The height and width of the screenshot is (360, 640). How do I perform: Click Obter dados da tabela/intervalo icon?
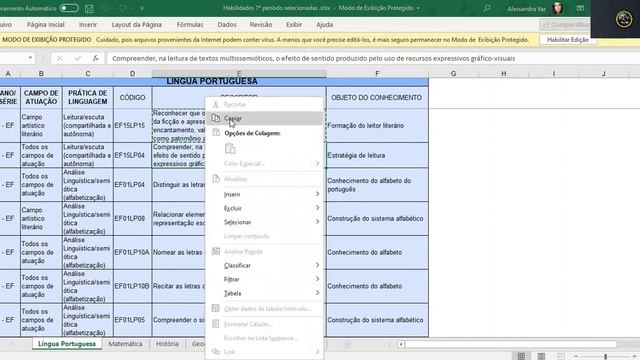[x=216, y=309]
